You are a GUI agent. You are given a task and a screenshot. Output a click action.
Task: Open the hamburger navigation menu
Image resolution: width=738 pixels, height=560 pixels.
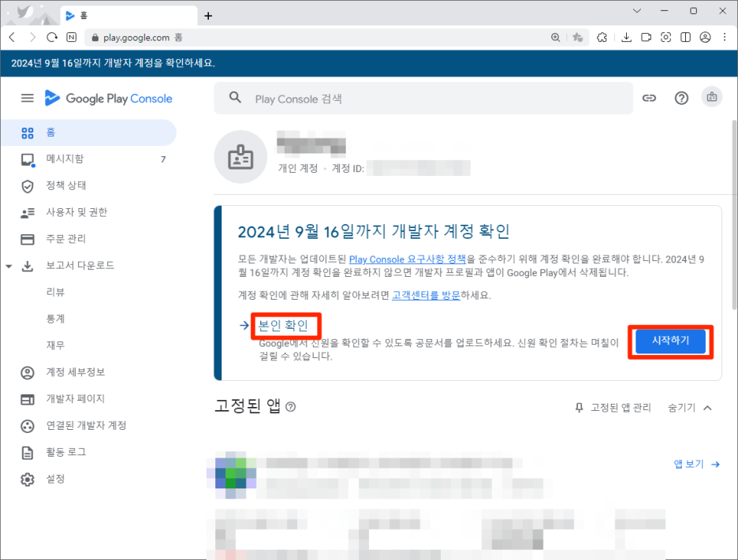pyautogui.click(x=28, y=98)
